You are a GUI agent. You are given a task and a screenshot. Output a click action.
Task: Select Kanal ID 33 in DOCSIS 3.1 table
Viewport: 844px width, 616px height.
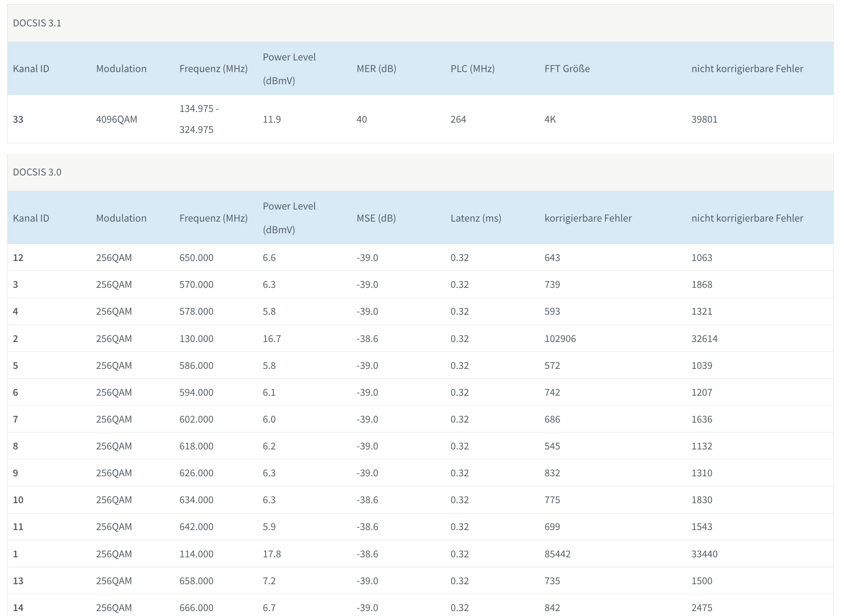click(x=18, y=120)
